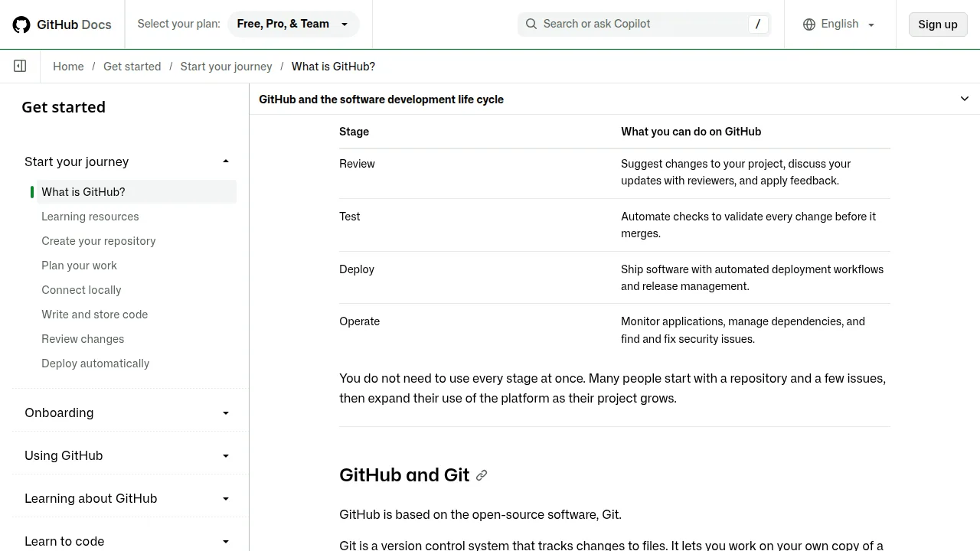The height and width of the screenshot is (551, 980).
Task: Click the Sign up button
Action: coord(938,24)
